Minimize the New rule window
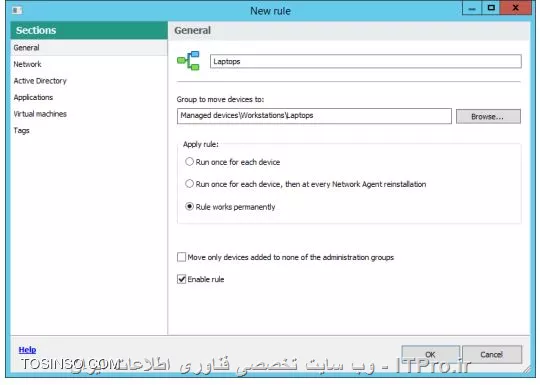Image resolution: width=540 pixels, height=385 pixels. (x=471, y=8)
